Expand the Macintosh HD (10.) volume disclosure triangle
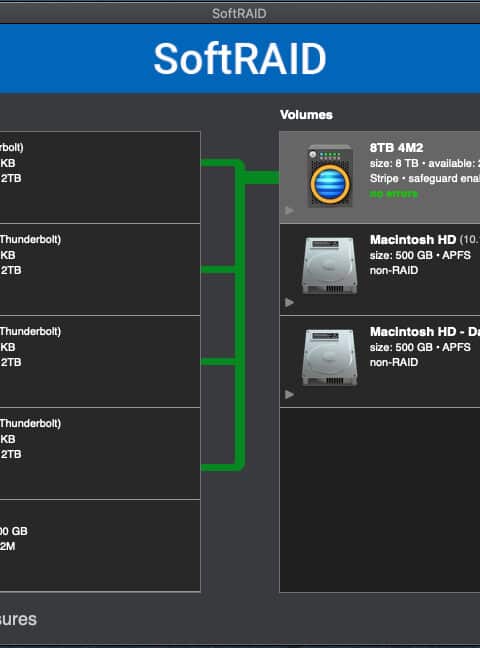The width and height of the screenshot is (480, 648). pos(289,303)
